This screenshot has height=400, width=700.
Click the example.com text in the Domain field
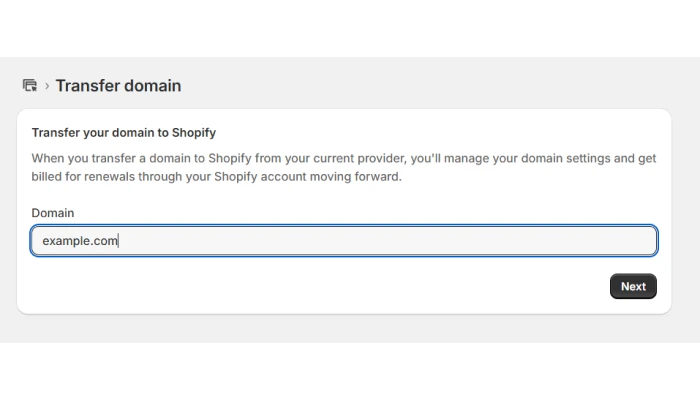80,241
